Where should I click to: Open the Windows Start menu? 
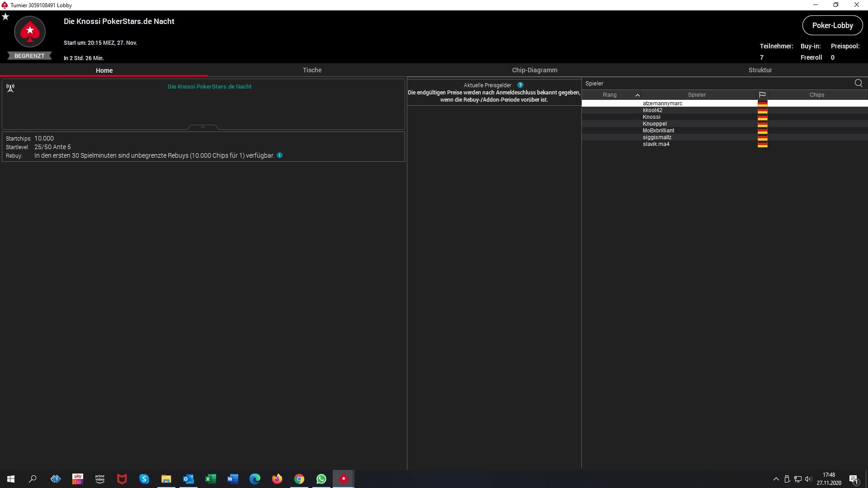pyautogui.click(x=11, y=479)
